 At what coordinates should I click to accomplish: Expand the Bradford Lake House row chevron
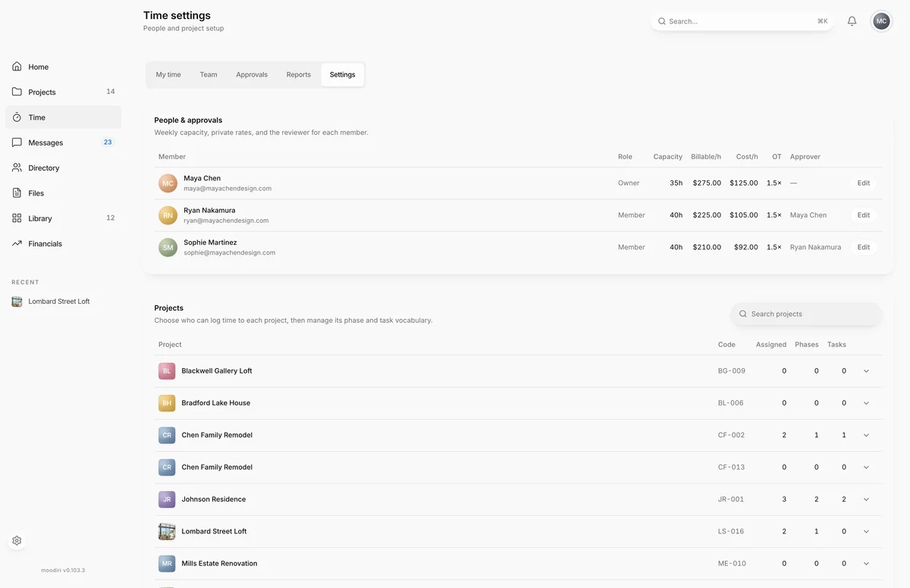coord(866,403)
